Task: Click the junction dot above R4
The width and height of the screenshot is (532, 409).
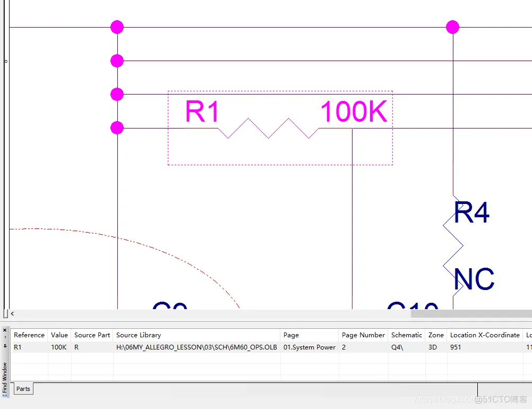Action: 452,27
